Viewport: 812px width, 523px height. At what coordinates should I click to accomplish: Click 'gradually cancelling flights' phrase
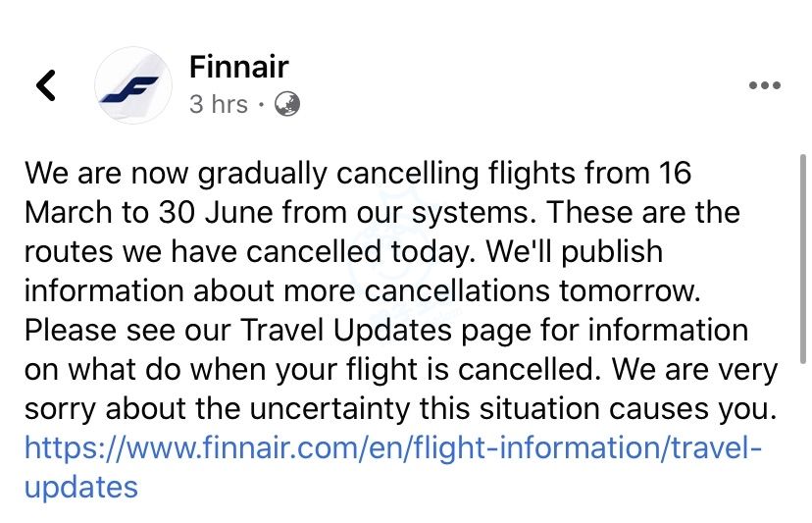[x=385, y=174]
